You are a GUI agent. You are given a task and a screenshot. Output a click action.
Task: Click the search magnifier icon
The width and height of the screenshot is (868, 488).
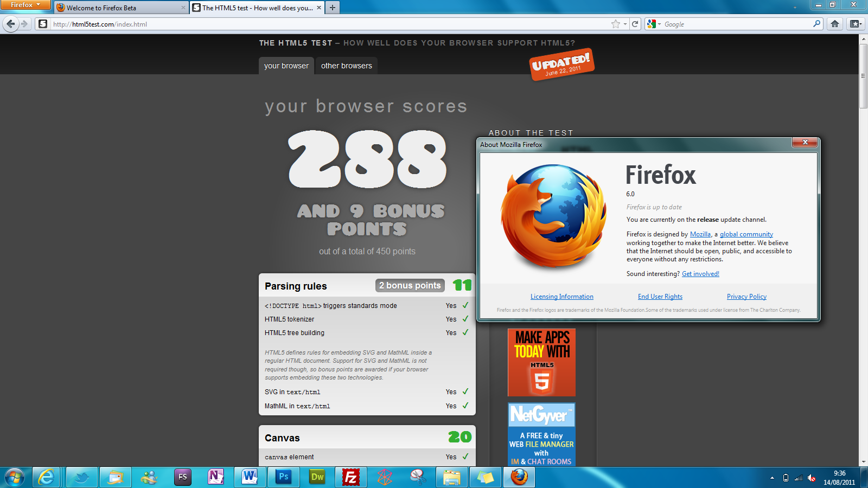tap(817, 24)
